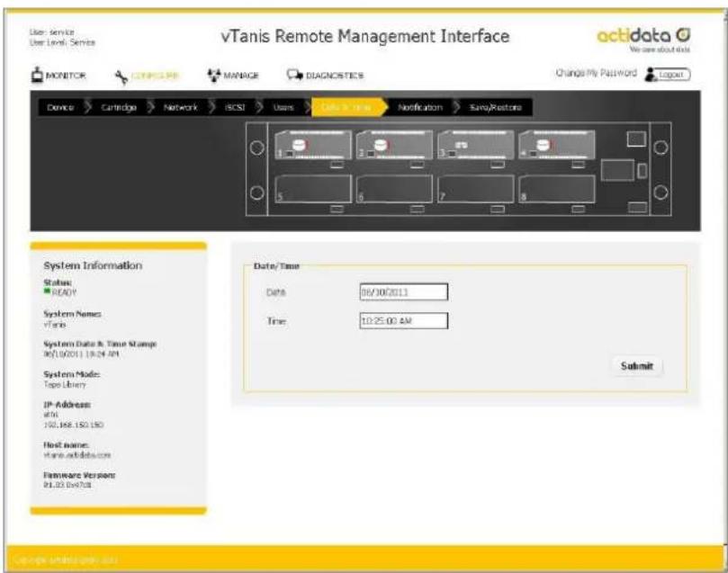Select cartridge slot 1 in chassis
This screenshot has width=728, height=573.
pyautogui.click(x=313, y=145)
